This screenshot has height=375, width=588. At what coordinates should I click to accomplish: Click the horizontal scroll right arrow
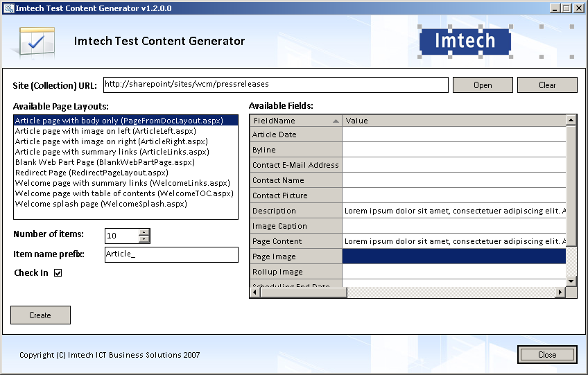560,292
